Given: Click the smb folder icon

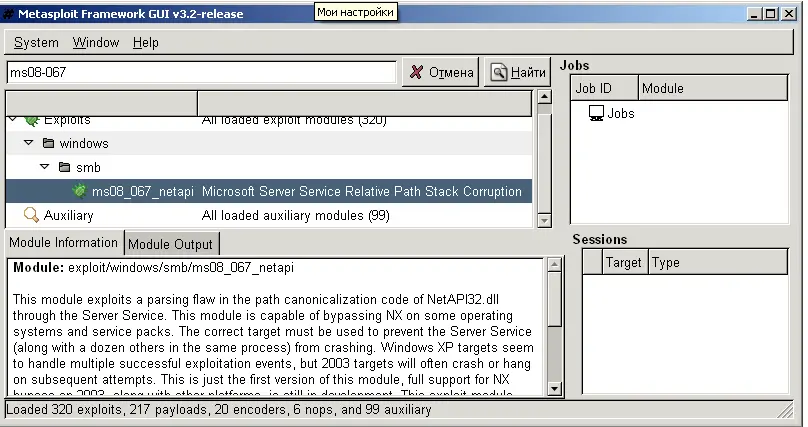Looking at the screenshot, I should pyautogui.click(x=64, y=168).
